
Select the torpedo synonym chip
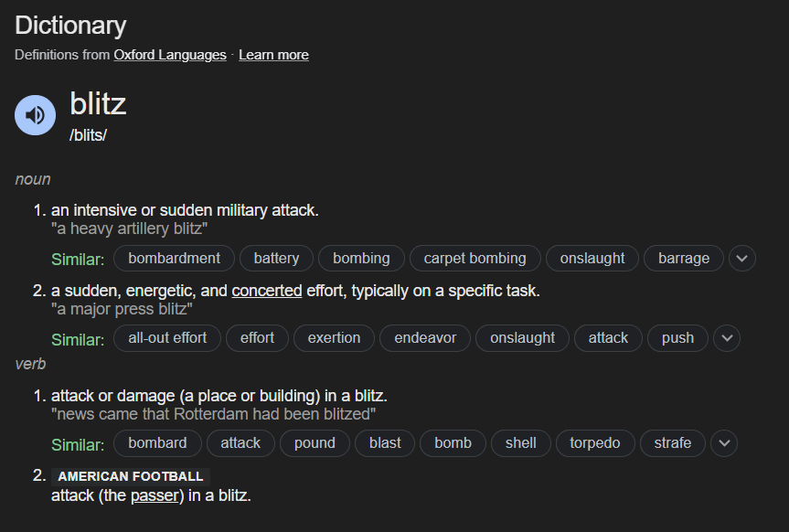[595, 443]
